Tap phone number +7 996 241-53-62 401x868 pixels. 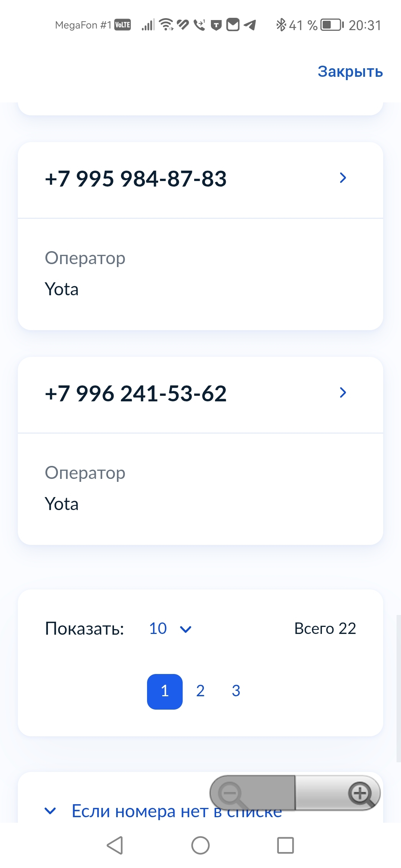pyautogui.click(x=136, y=393)
